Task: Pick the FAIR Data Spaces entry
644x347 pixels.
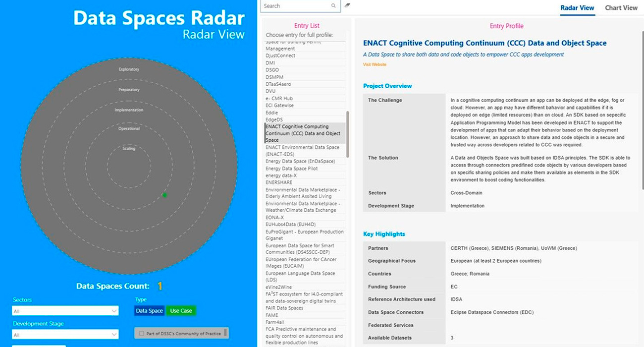Action: 284,308
